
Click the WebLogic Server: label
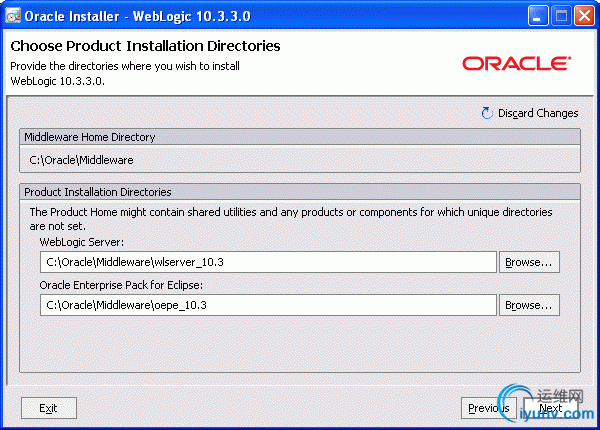(x=82, y=242)
